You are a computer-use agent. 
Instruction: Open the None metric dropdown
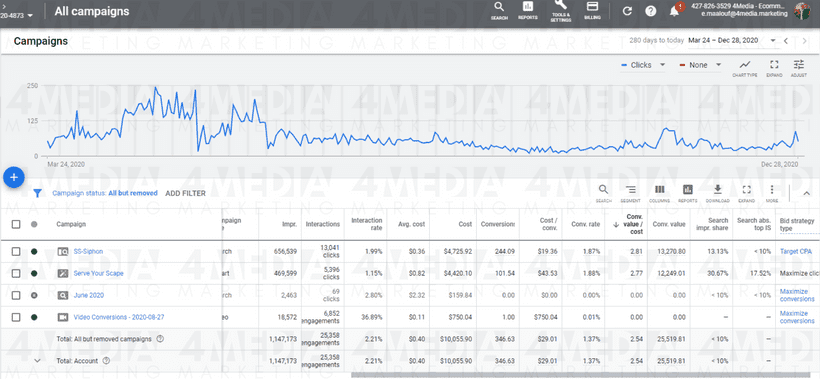pyautogui.click(x=700, y=65)
